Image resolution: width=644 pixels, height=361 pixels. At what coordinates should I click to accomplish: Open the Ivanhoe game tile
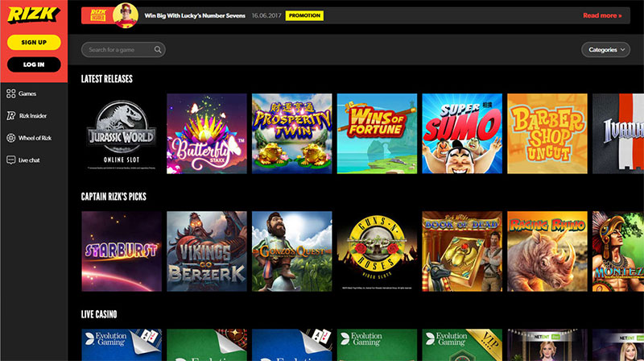pos(618,134)
